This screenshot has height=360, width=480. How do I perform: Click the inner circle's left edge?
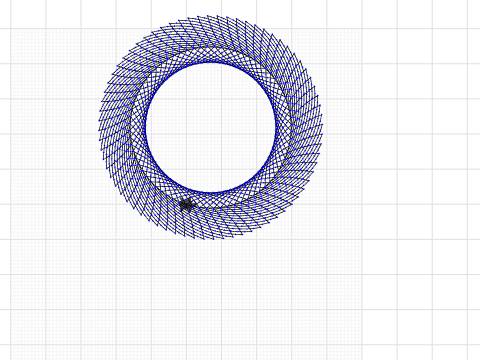[x=147, y=127]
